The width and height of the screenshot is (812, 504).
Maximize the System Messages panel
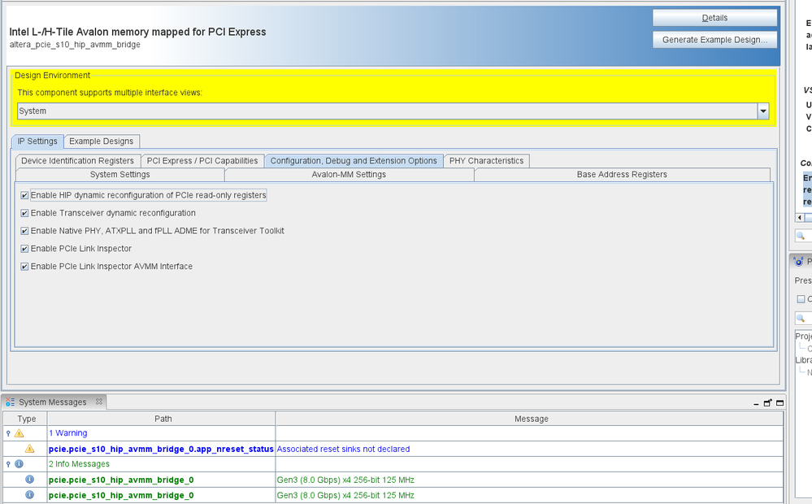pyautogui.click(x=780, y=402)
